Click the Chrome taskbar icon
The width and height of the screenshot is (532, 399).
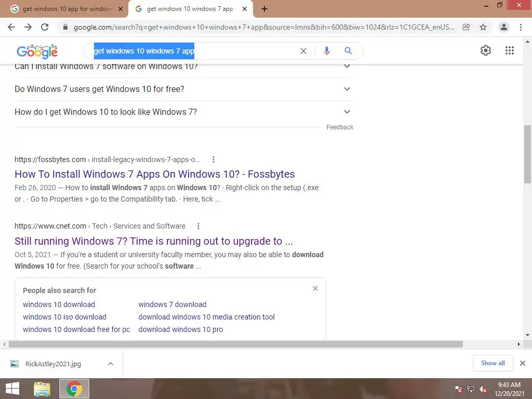tap(74, 389)
